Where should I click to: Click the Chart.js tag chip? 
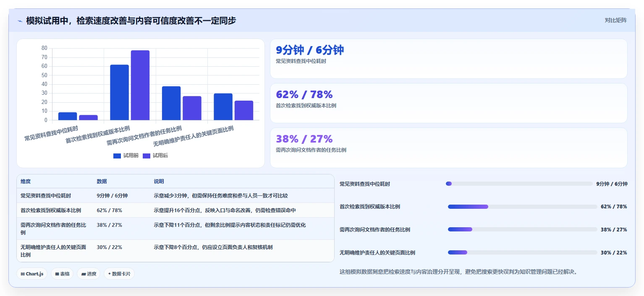(x=32, y=274)
